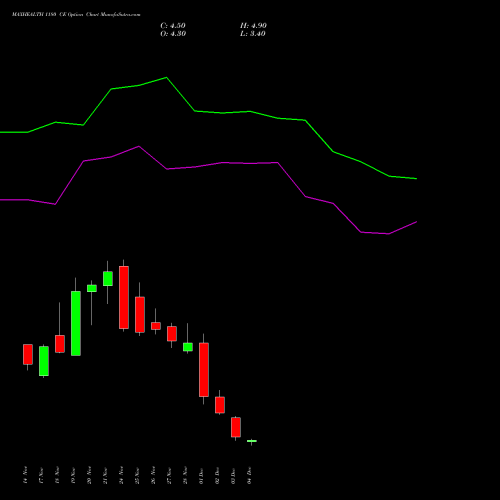Click the peak of the purple indicator line
Screen dimensions: 500x500
click(x=139, y=146)
